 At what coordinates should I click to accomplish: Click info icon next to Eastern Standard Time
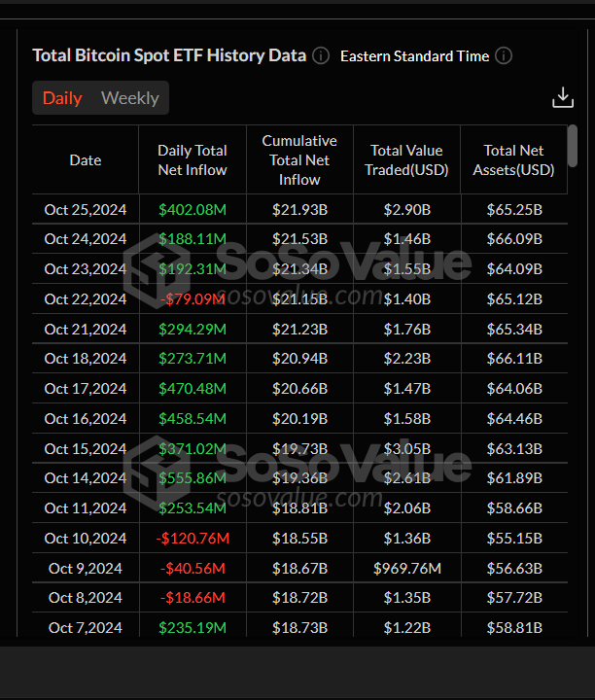[504, 55]
